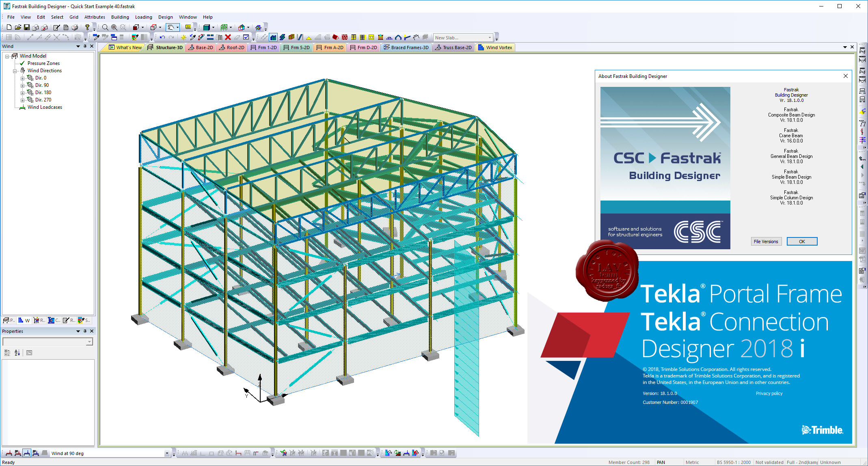This screenshot has width=868, height=466.
Task: Open the What's New tab
Action: pyautogui.click(x=125, y=47)
